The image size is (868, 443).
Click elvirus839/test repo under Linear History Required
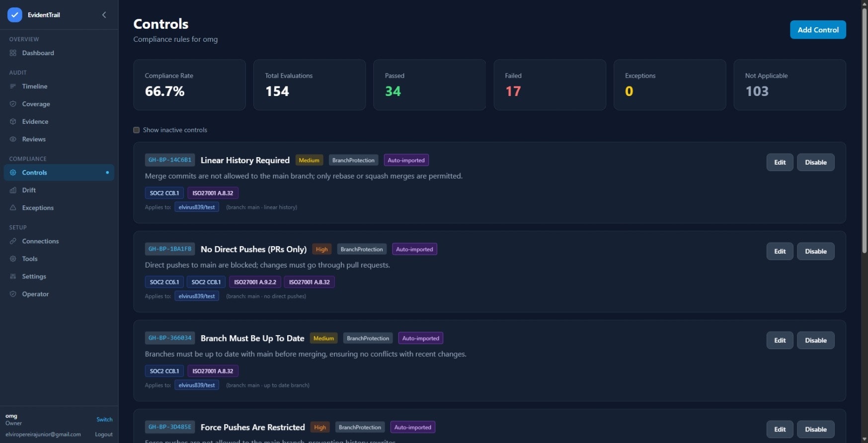[197, 207]
